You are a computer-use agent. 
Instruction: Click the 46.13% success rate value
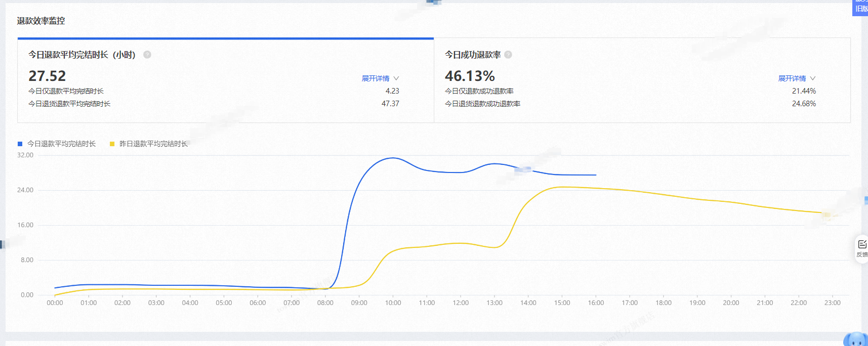(470, 76)
